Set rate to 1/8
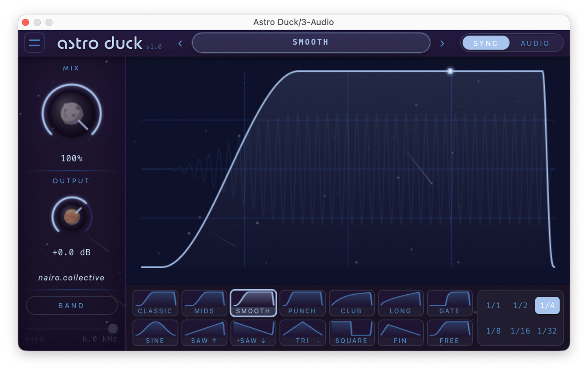This screenshot has height=372, width=588. click(x=494, y=331)
